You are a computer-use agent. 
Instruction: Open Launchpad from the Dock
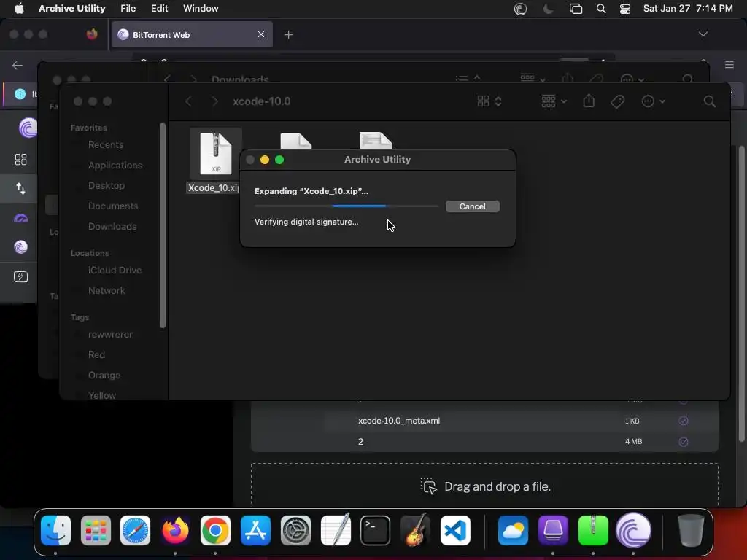(x=96, y=530)
